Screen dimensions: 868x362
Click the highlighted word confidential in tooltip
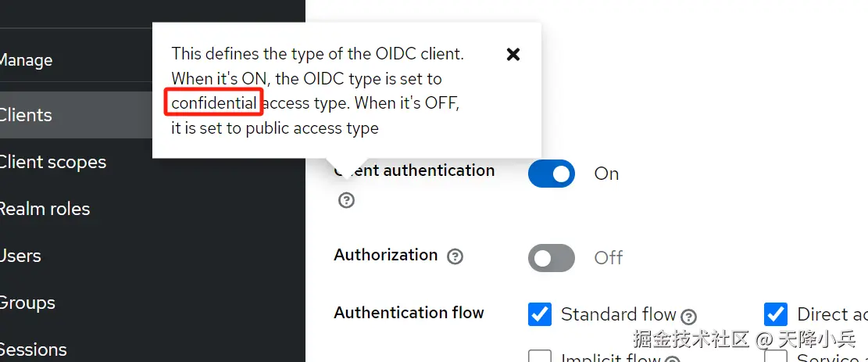coord(213,103)
